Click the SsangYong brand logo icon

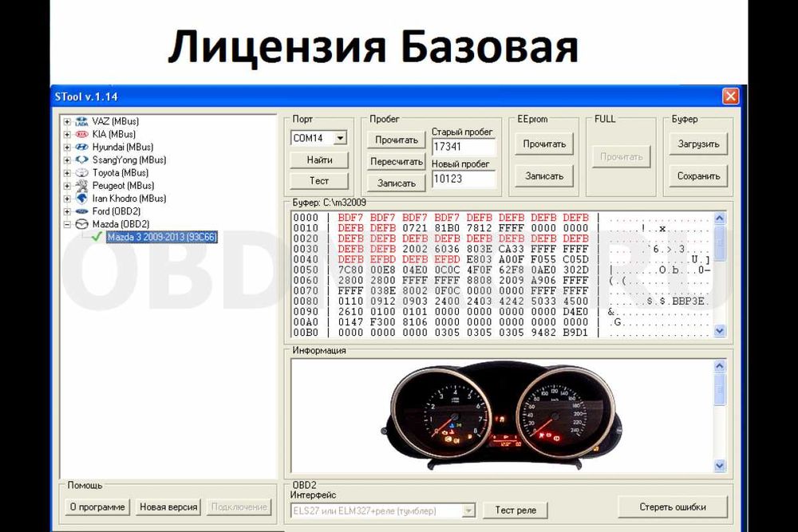click(81, 160)
